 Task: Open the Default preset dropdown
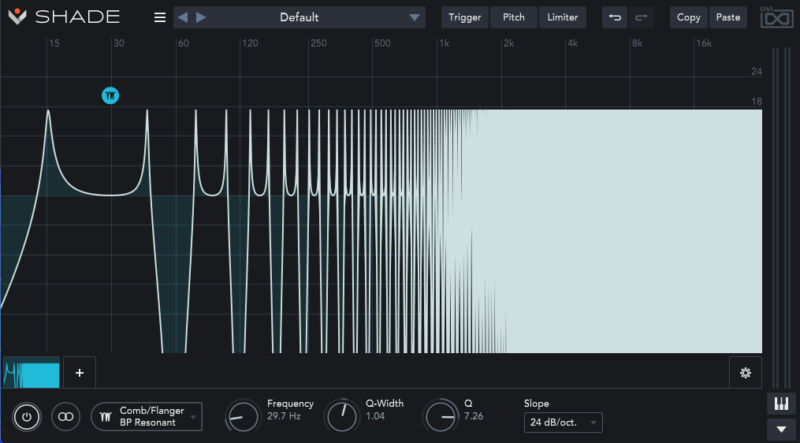299,17
